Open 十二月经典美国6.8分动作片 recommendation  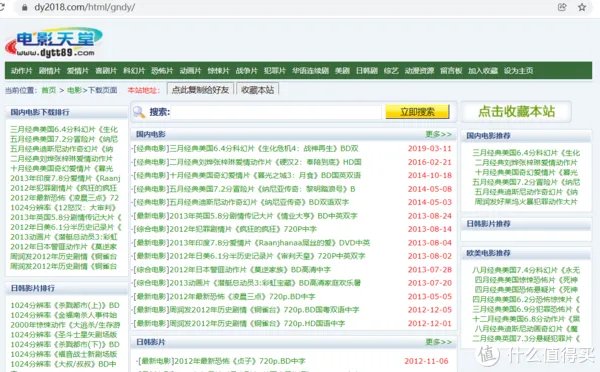[x=526, y=319]
